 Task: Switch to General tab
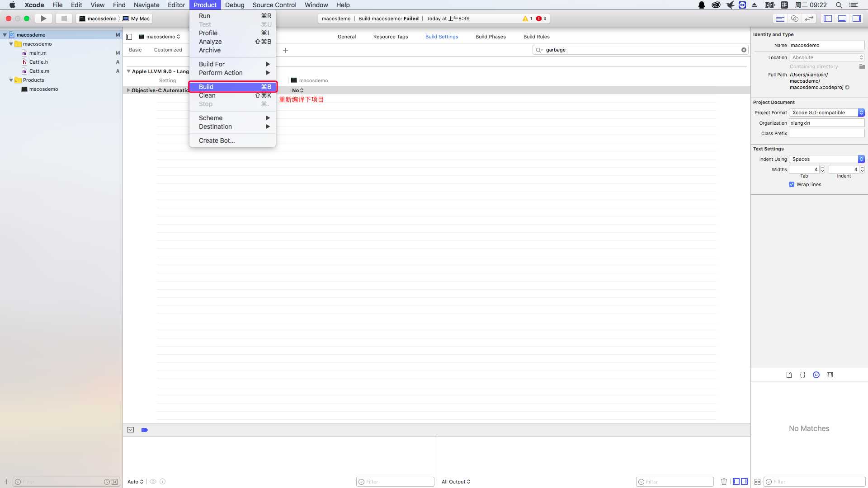[347, 37]
